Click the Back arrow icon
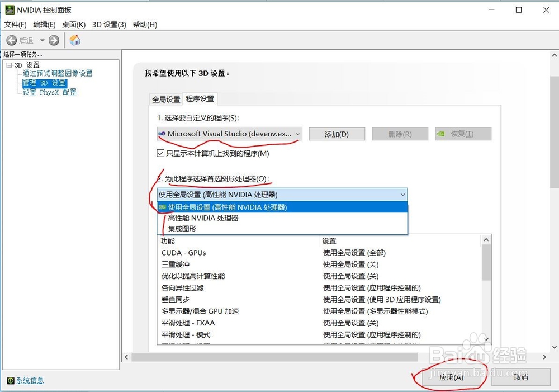559x392 pixels. pyautogui.click(x=11, y=40)
